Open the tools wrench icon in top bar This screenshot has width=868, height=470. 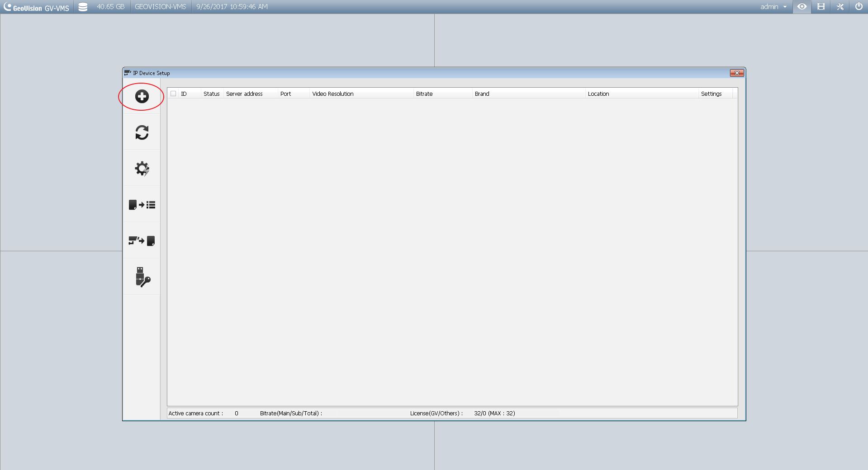pos(840,7)
